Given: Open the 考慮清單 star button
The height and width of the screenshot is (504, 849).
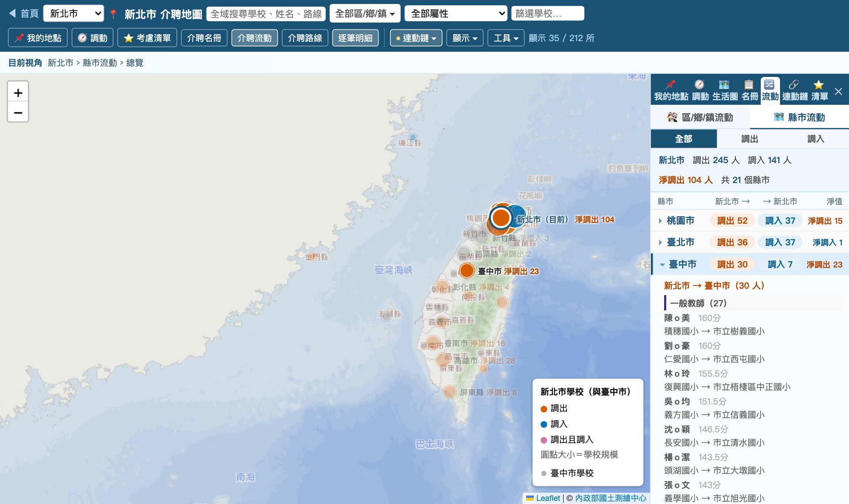Looking at the screenshot, I should [147, 38].
